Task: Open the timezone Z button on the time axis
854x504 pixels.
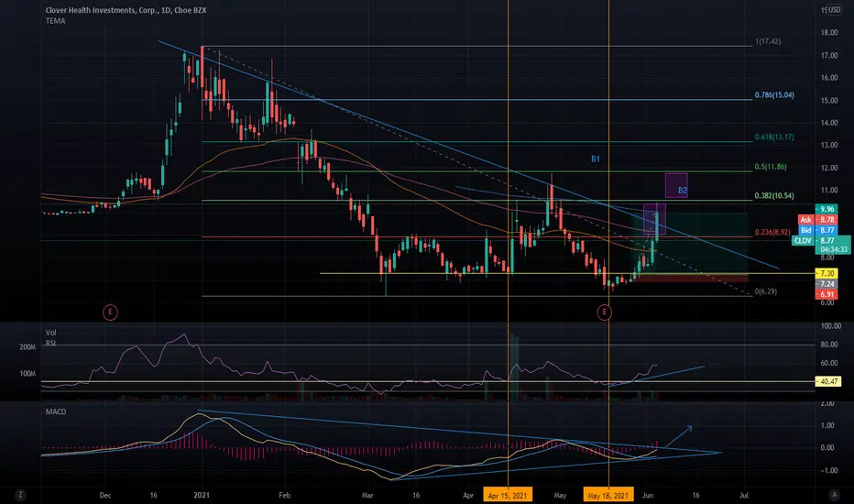Action: click(20, 495)
